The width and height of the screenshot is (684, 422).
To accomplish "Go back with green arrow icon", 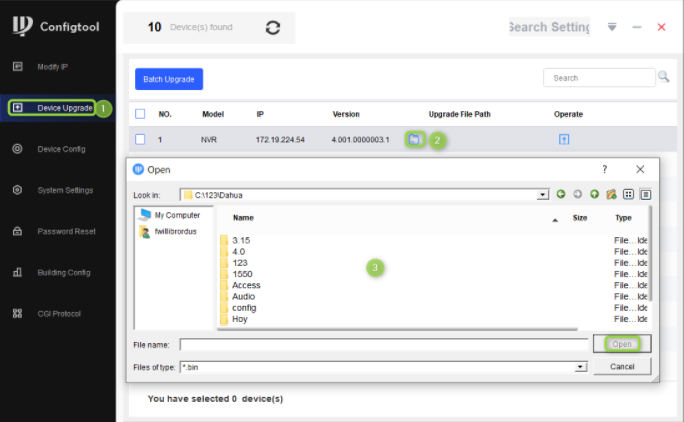I will [561, 194].
